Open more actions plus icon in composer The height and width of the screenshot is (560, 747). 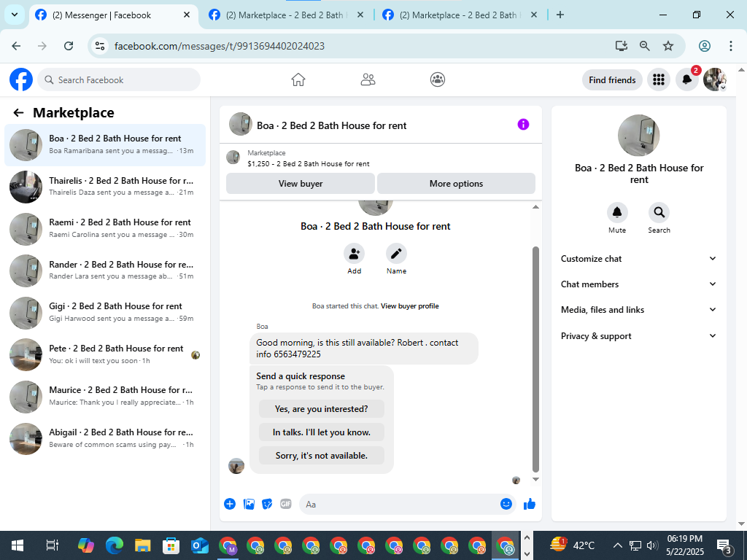point(230,504)
